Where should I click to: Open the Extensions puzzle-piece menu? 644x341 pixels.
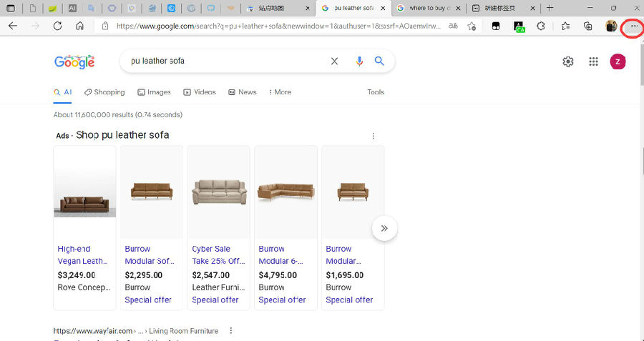541,26
